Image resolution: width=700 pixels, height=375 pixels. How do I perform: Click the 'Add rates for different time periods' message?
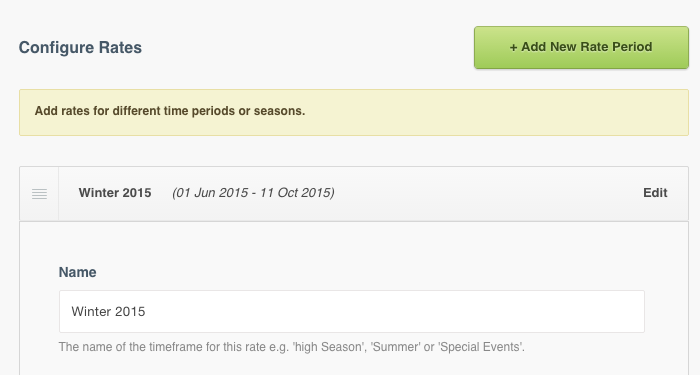click(x=170, y=111)
